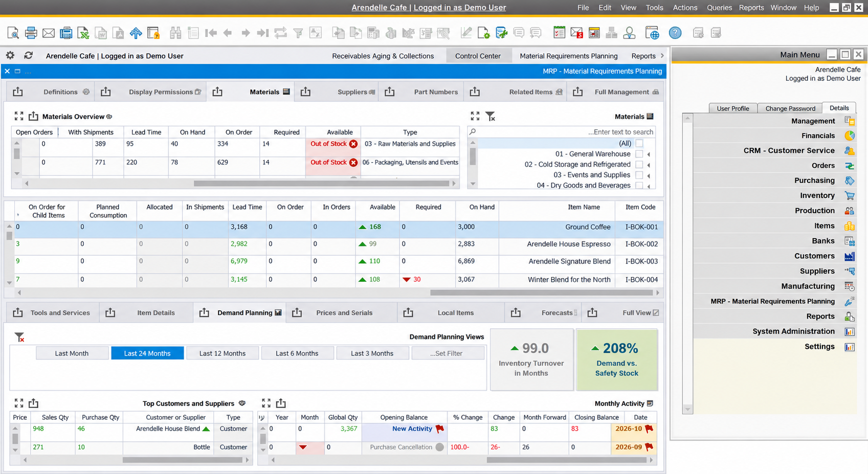
Task: Click the print preview icon in toolbar
Action: point(13,33)
